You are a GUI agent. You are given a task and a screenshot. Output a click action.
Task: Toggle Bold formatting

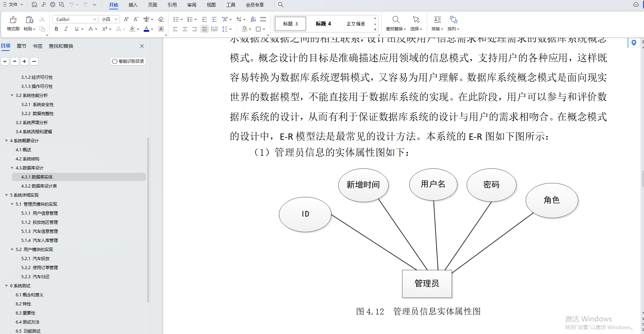coord(56,29)
